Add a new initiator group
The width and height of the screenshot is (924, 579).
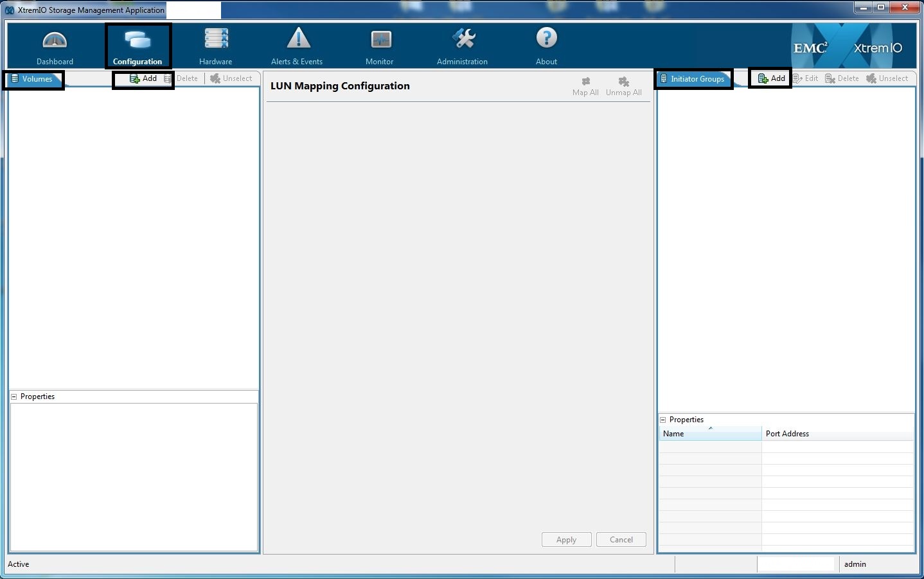(x=771, y=78)
